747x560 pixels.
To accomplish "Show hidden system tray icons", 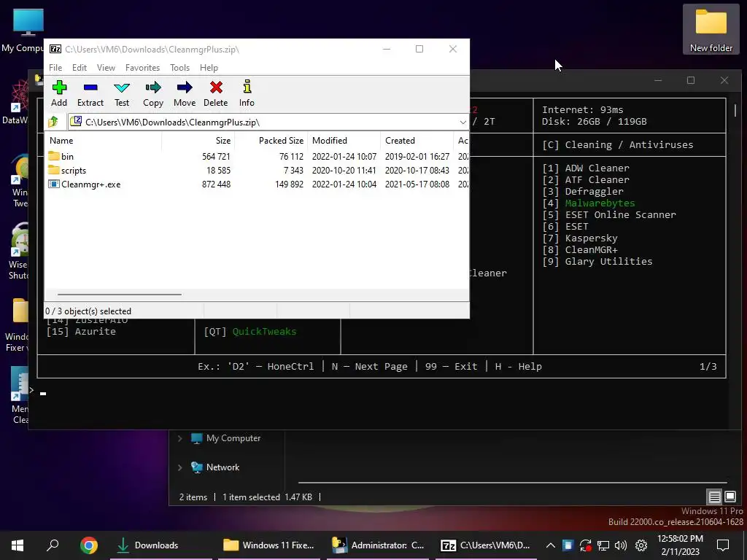I will tap(550, 545).
